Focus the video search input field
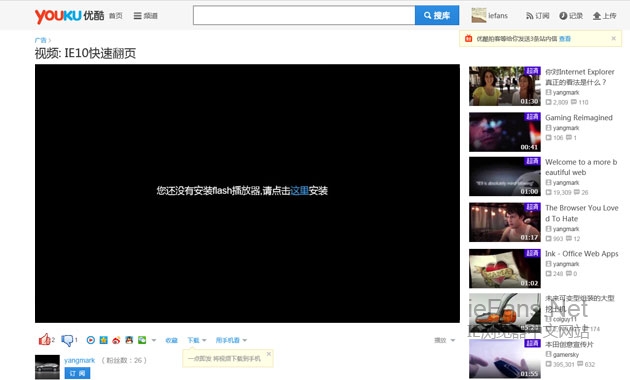The width and height of the screenshot is (630, 380). [x=304, y=15]
